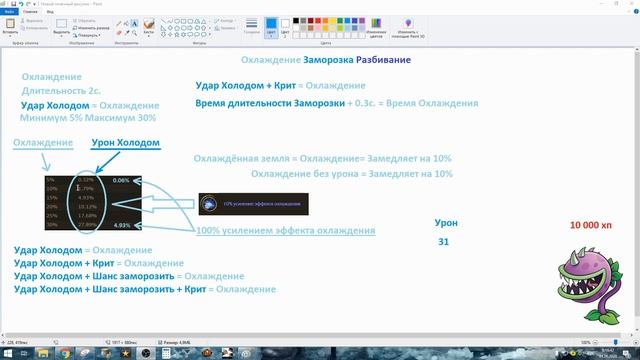Image resolution: width=640 pixels, height=360 pixels.
Task: Expand the shapes gallery more arrow
Action: (210, 34)
